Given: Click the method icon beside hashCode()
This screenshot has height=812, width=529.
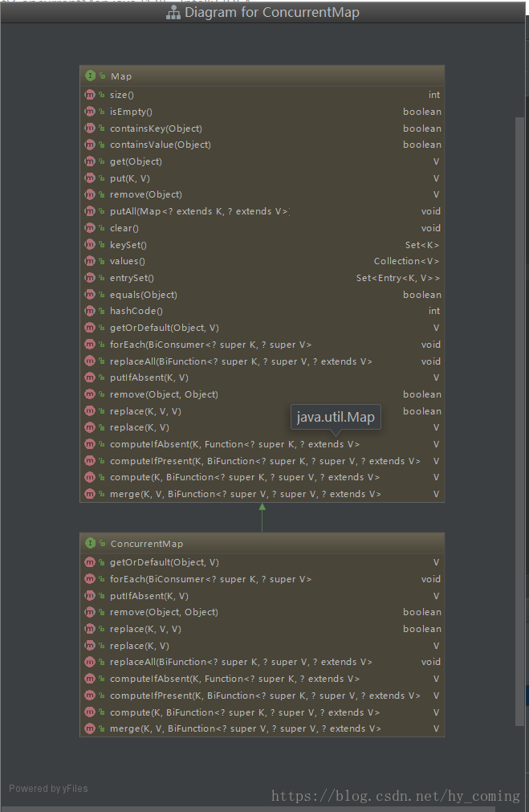Looking at the screenshot, I should point(90,311).
